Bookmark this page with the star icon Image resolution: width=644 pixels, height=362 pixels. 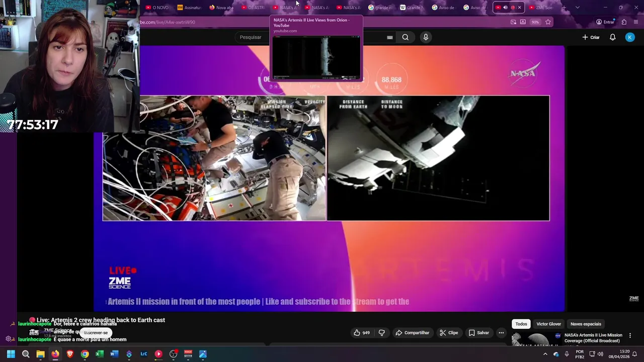(548, 22)
